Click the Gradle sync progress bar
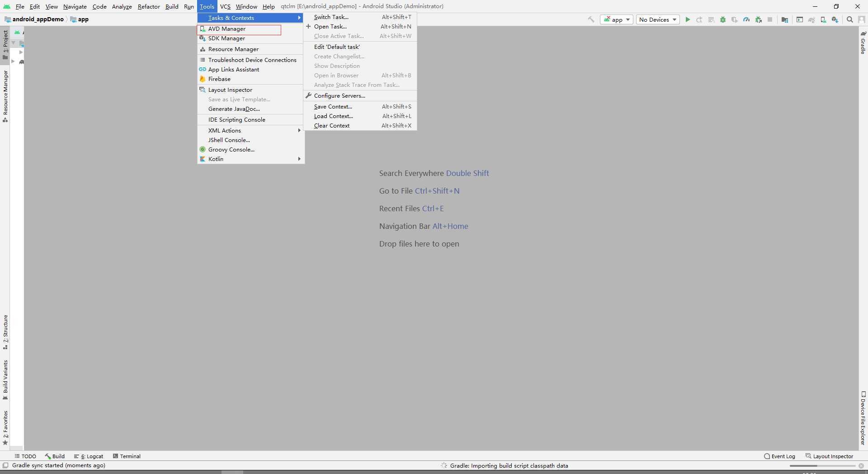Screen dimensions: 868x474 coord(822,465)
